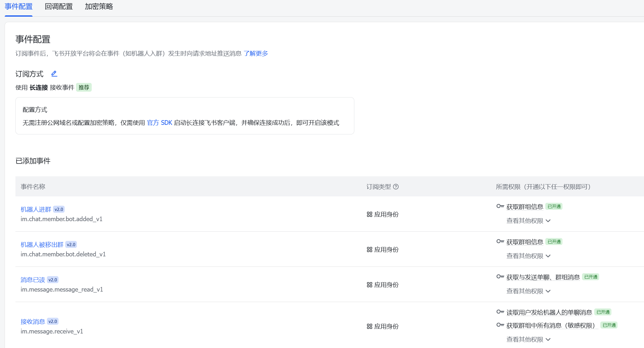Switch to the 回调配置 tab

coord(59,6)
